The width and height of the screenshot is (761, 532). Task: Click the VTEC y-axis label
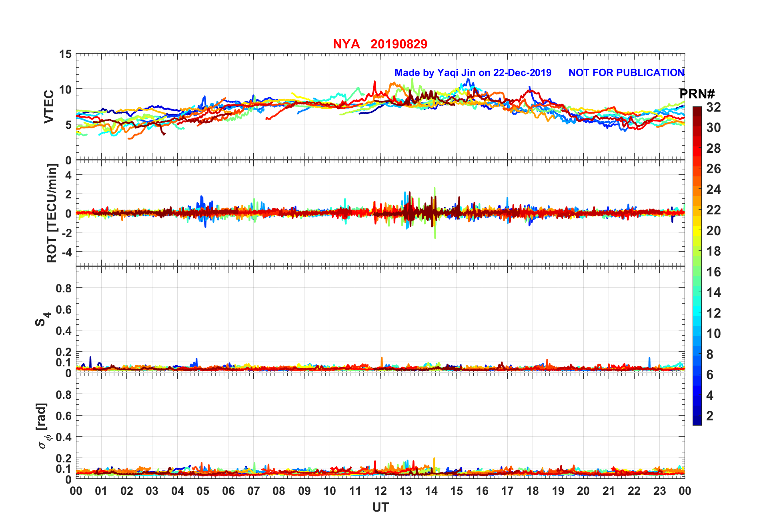(x=49, y=107)
